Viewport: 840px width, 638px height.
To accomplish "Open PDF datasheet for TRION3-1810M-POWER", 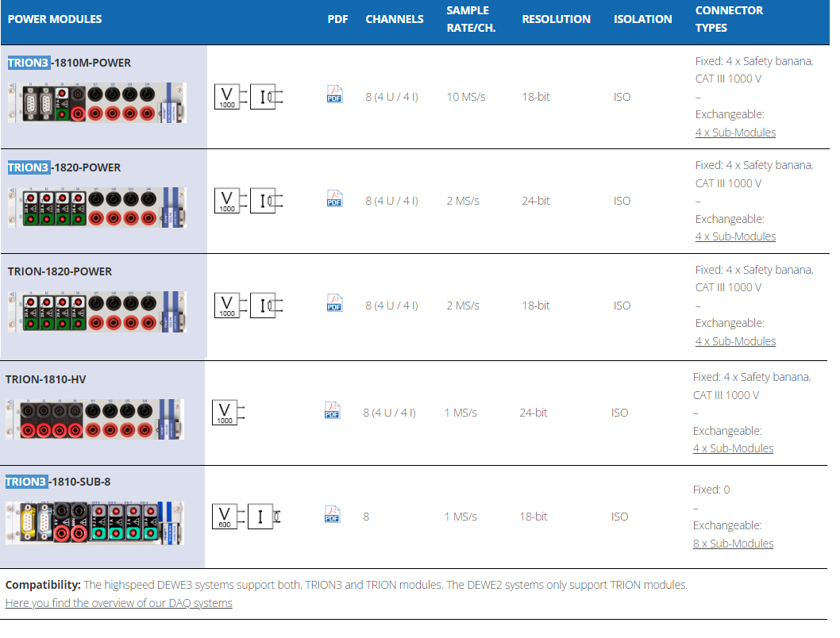I will coord(334,94).
